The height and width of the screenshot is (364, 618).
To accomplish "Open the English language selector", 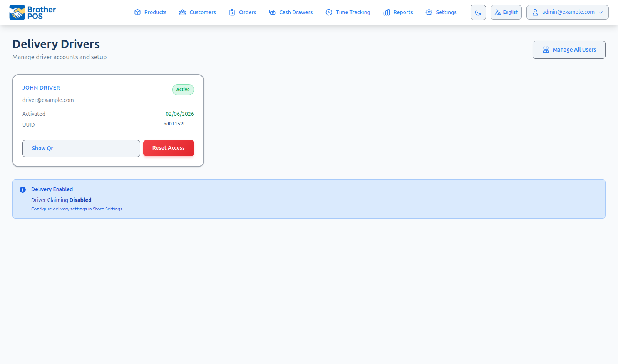I will pos(506,12).
